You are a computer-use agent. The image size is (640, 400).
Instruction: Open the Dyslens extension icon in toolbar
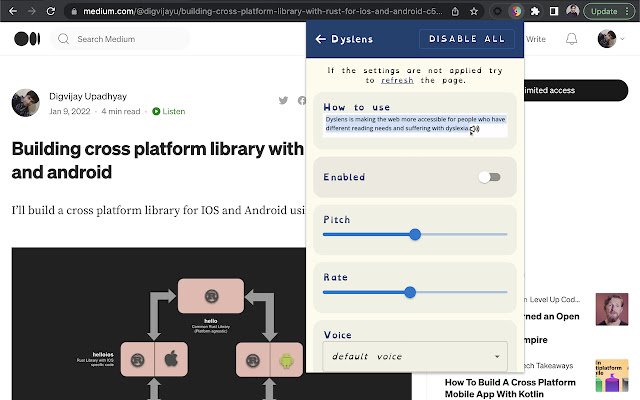pos(517,11)
